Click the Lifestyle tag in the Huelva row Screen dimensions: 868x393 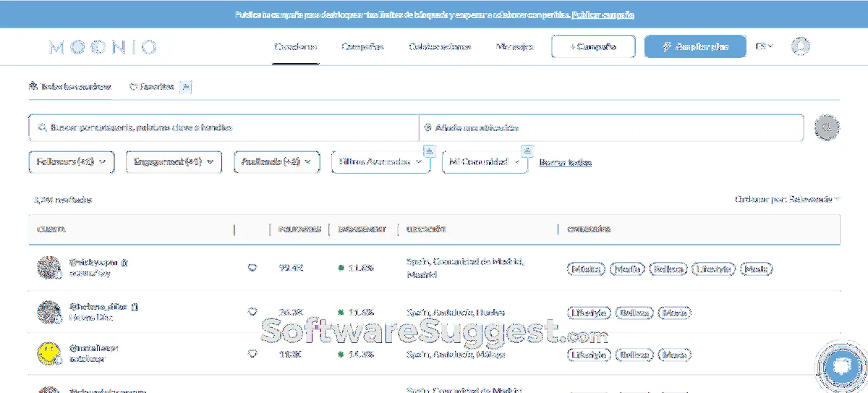589,313
